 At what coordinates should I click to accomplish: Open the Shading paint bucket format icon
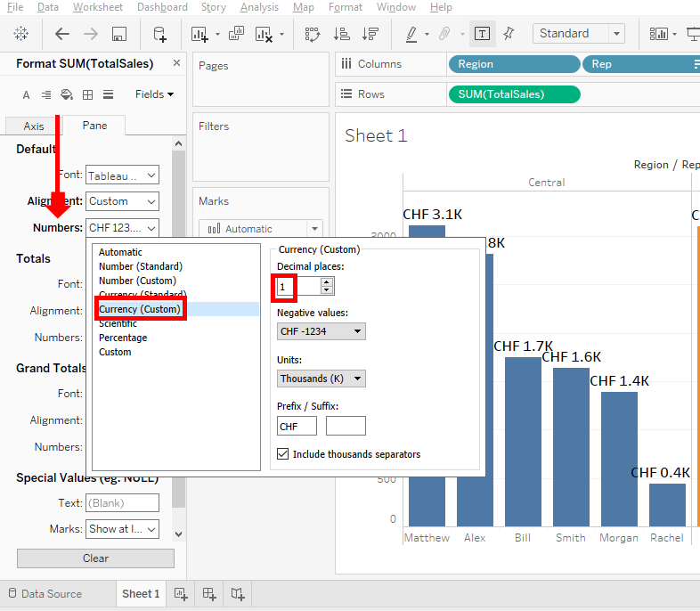pos(66,94)
